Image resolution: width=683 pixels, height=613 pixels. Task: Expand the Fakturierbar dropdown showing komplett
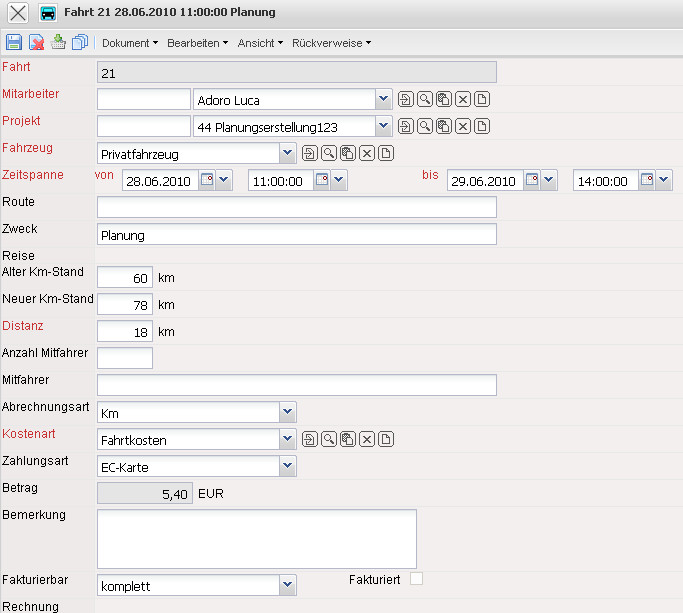point(288,584)
